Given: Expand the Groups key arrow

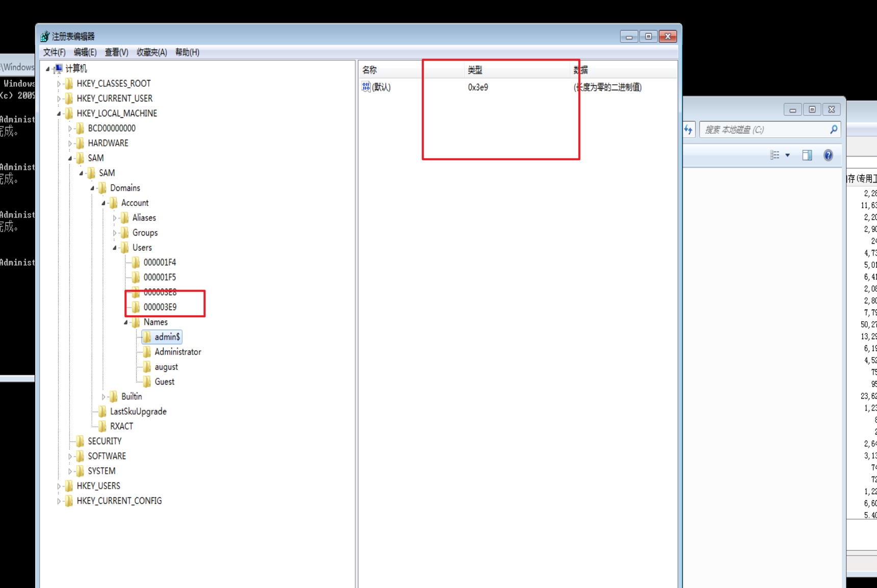Looking at the screenshot, I should [x=115, y=233].
